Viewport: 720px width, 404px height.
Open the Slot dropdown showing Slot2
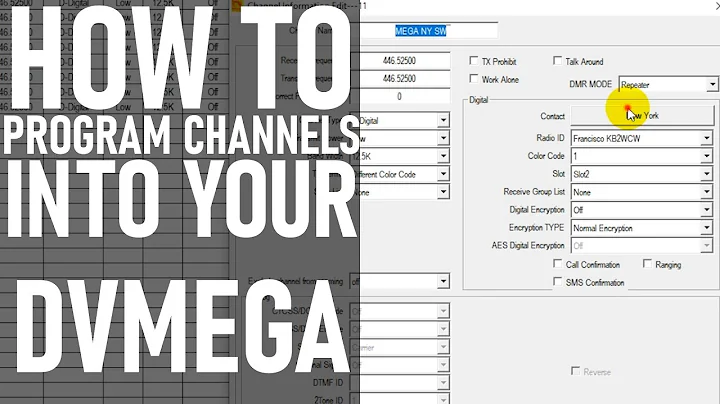(x=641, y=174)
